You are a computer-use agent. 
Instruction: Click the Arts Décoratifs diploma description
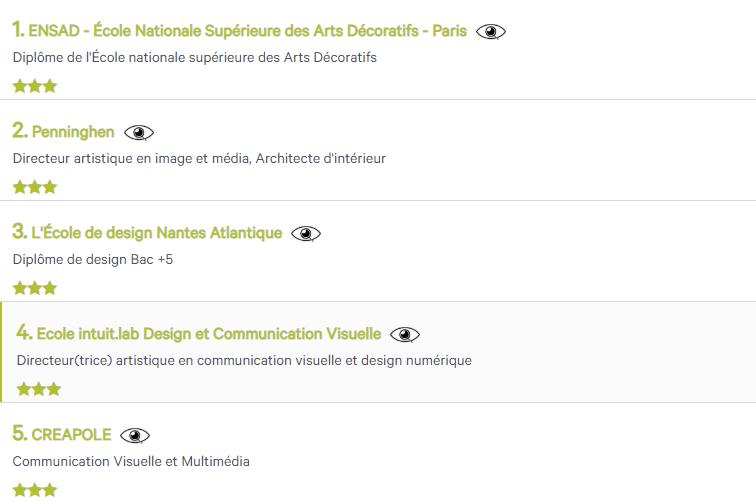pos(195,58)
